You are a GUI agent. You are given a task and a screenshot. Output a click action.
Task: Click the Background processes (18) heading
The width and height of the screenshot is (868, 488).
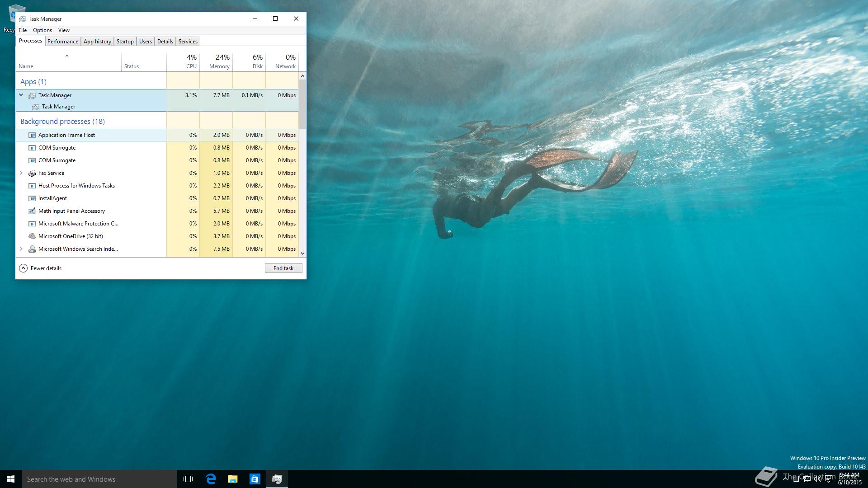coord(62,122)
